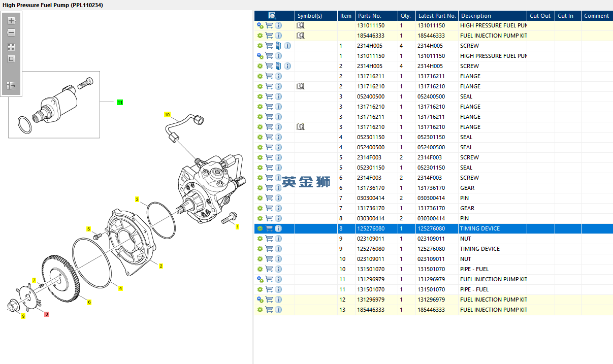Click the four-squares grid view icon
This screenshot has width=613, height=364.
pyautogui.click(x=11, y=47)
